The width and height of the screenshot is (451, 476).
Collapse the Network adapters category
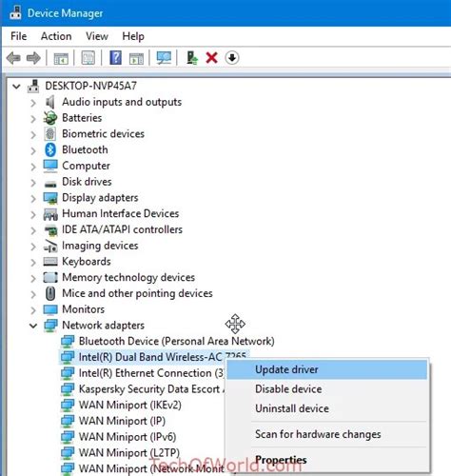coord(33,326)
